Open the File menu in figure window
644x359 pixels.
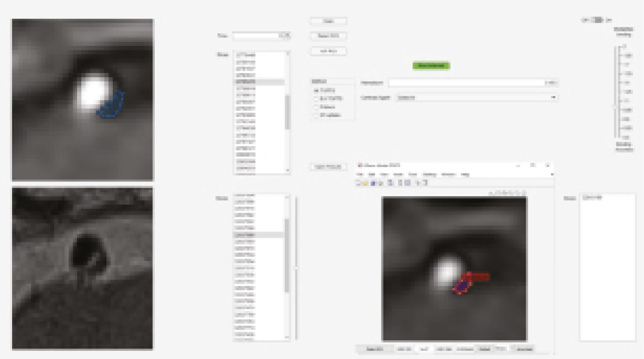click(x=359, y=174)
